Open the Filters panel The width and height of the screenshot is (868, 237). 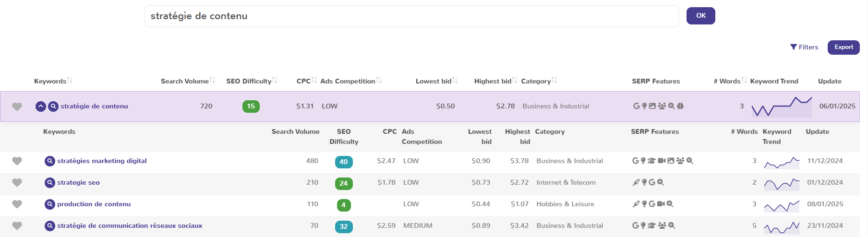tap(804, 47)
